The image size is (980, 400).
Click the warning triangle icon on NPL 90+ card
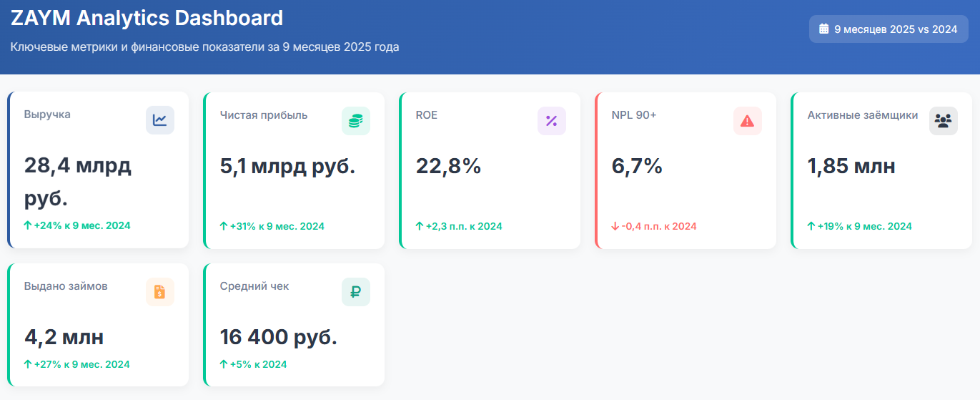(748, 120)
